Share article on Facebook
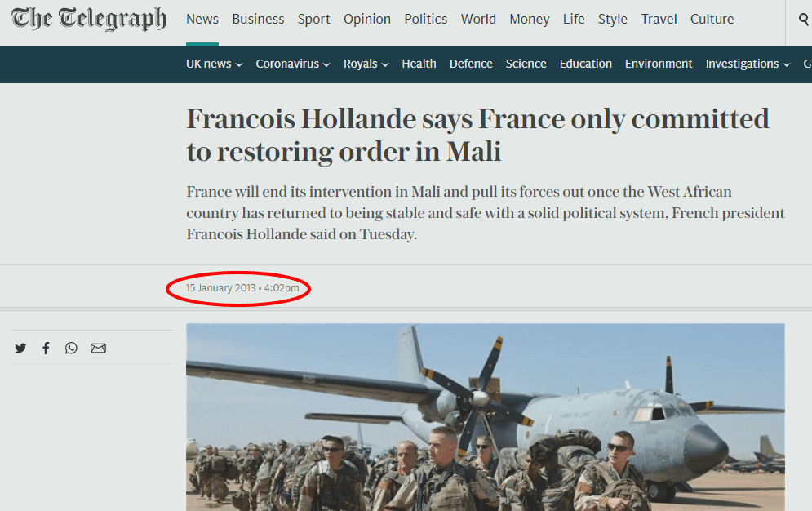Screen dimensions: 812x511 click(x=46, y=348)
